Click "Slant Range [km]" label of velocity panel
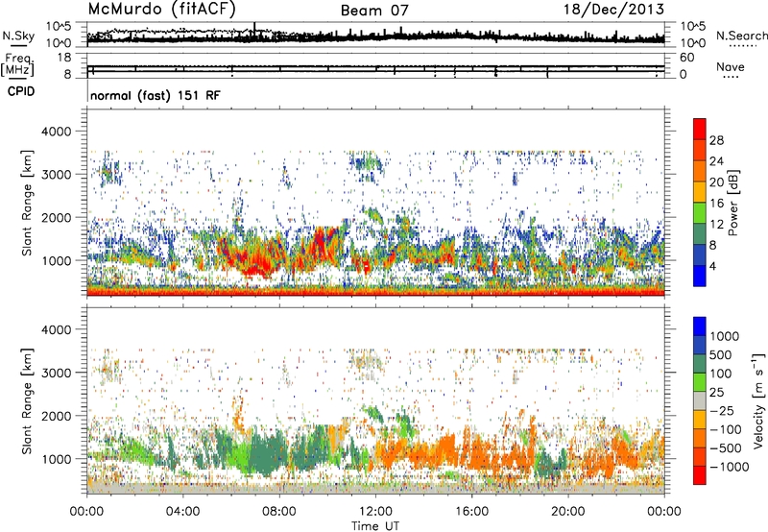 click(27, 401)
